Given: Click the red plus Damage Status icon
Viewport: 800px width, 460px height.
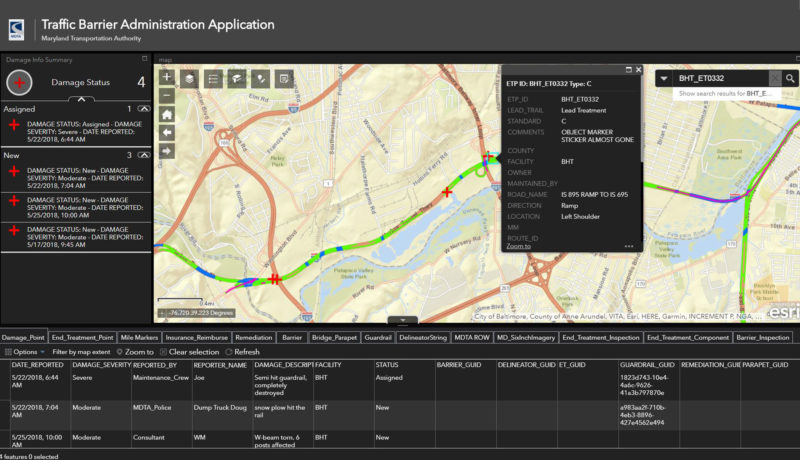Looking at the screenshot, I should pyautogui.click(x=19, y=83).
